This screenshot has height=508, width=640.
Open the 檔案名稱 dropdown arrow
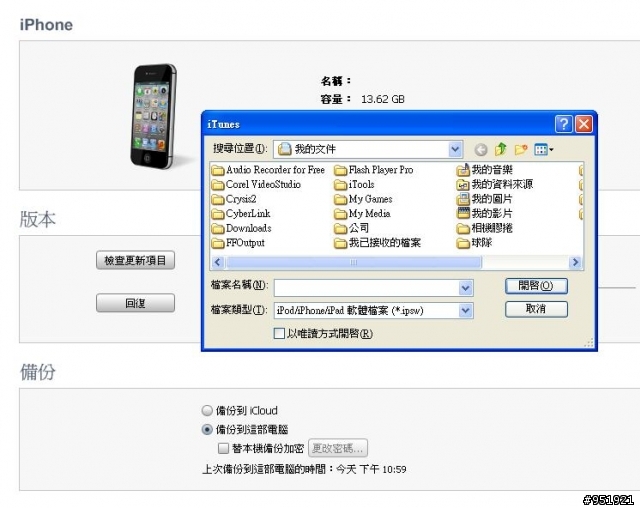(465, 288)
